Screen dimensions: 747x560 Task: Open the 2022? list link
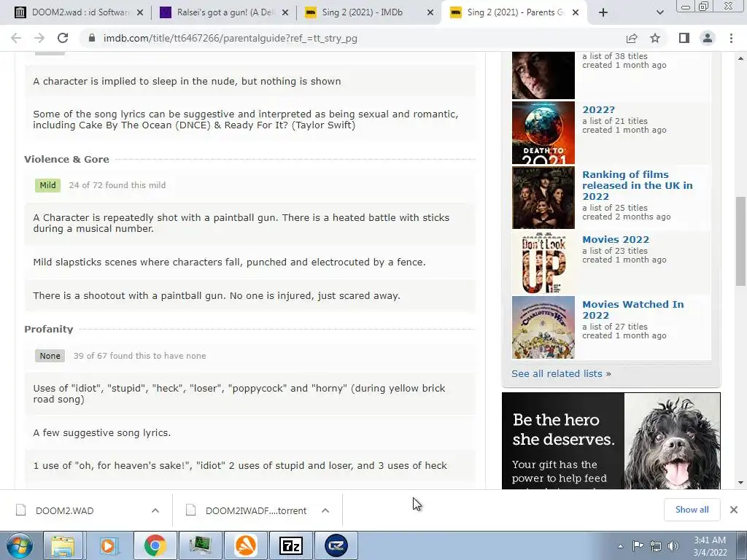598,109
